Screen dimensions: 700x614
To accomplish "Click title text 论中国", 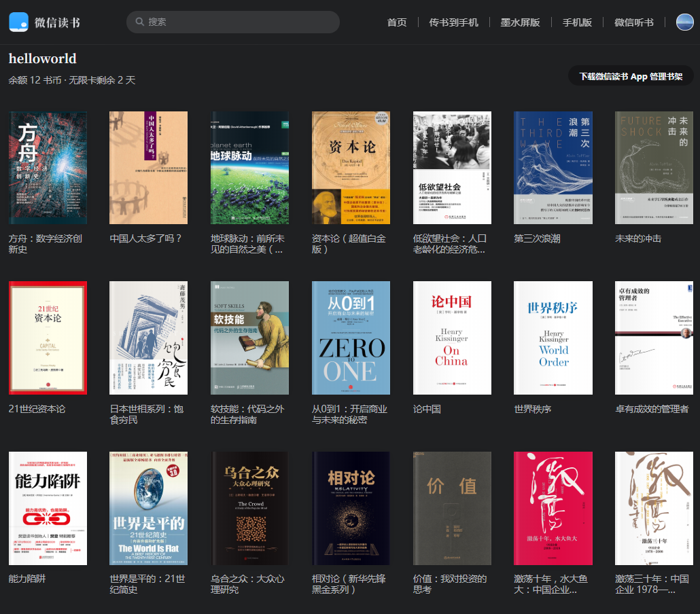I will [x=427, y=409].
